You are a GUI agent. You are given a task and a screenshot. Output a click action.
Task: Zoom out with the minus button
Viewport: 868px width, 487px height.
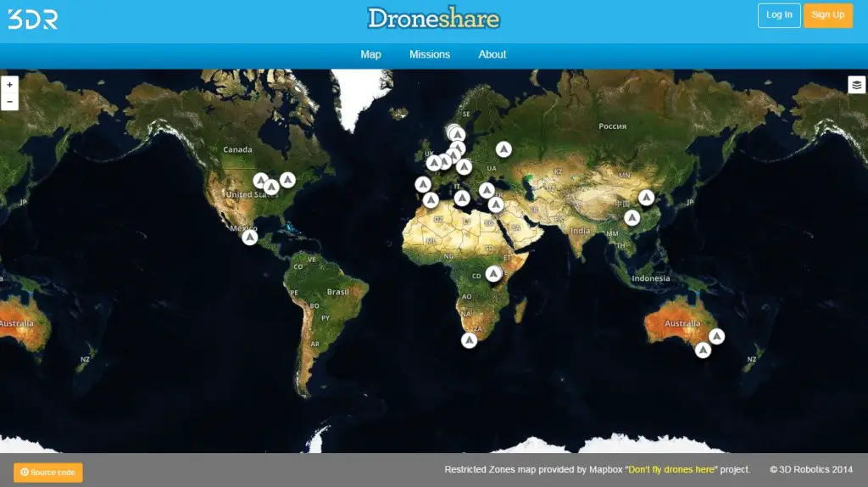(9, 102)
